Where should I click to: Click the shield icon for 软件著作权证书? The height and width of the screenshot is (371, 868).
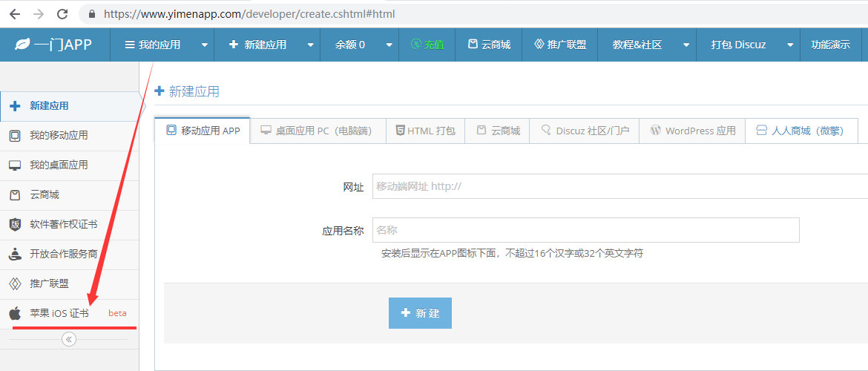click(16, 224)
